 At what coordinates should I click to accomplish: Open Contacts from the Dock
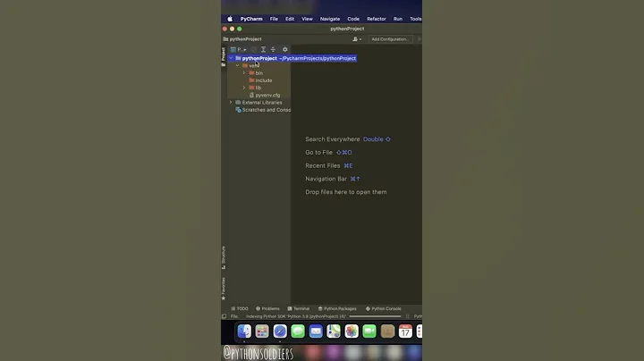tap(387, 331)
